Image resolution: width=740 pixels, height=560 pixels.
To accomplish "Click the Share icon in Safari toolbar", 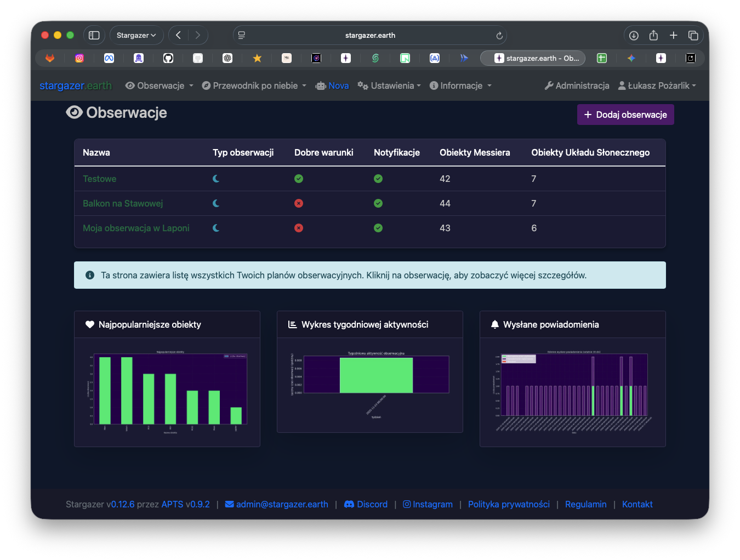I will [x=653, y=36].
